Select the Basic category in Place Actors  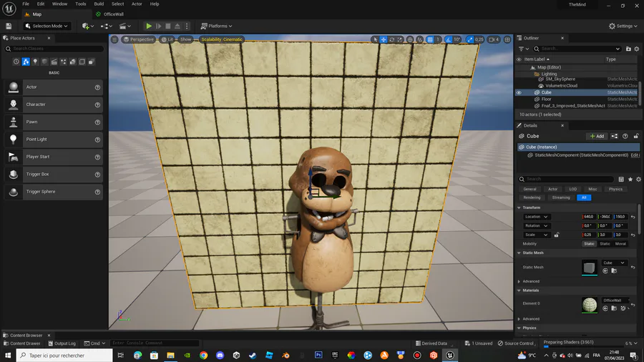(26, 62)
